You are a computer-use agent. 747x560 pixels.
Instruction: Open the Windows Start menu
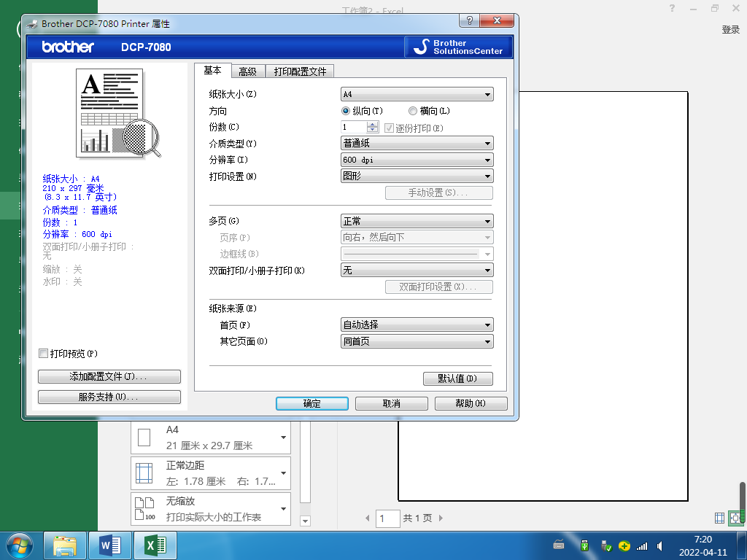tap(20, 545)
